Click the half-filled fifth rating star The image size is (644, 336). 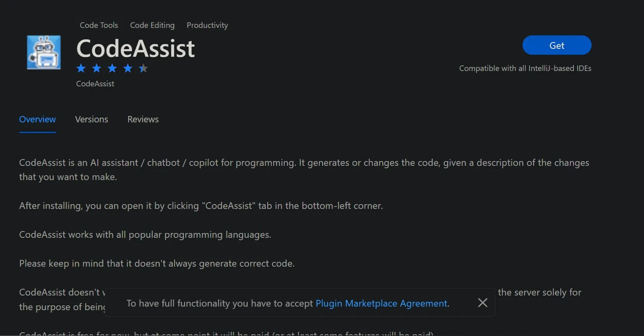pyautogui.click(x=143, y=68)
